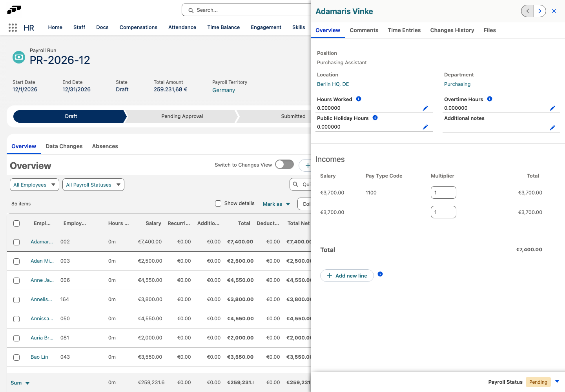Open the All Employees filter dropdown

[x=35, y=185]
